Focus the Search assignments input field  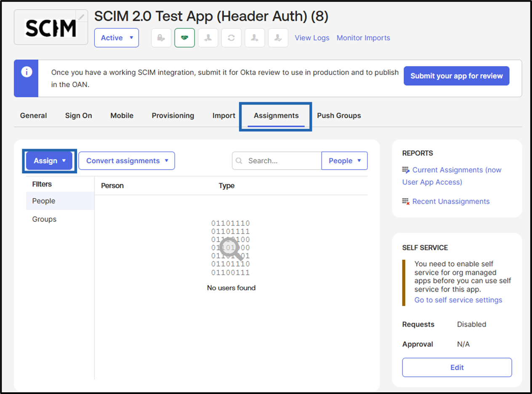(x=277, y=161)
